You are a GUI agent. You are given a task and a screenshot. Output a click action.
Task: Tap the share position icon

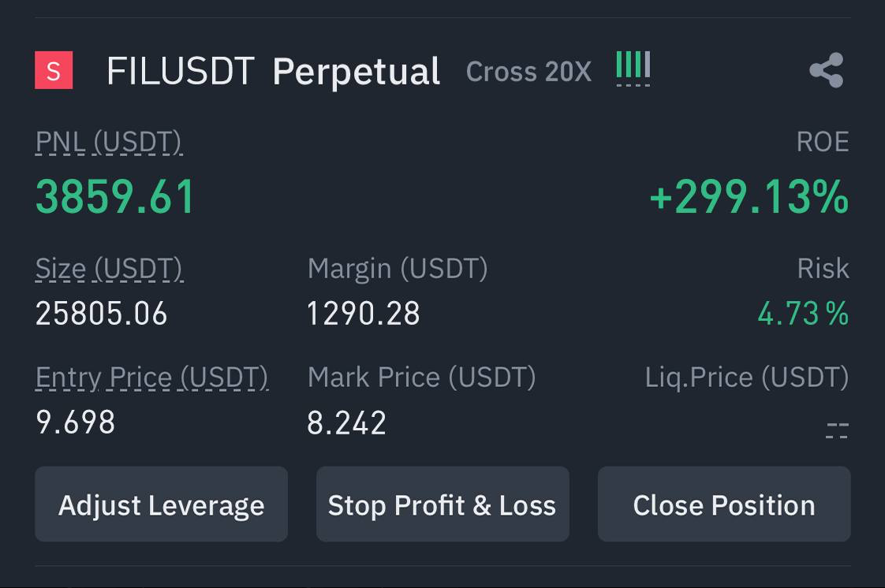click(x=826, y=71)
